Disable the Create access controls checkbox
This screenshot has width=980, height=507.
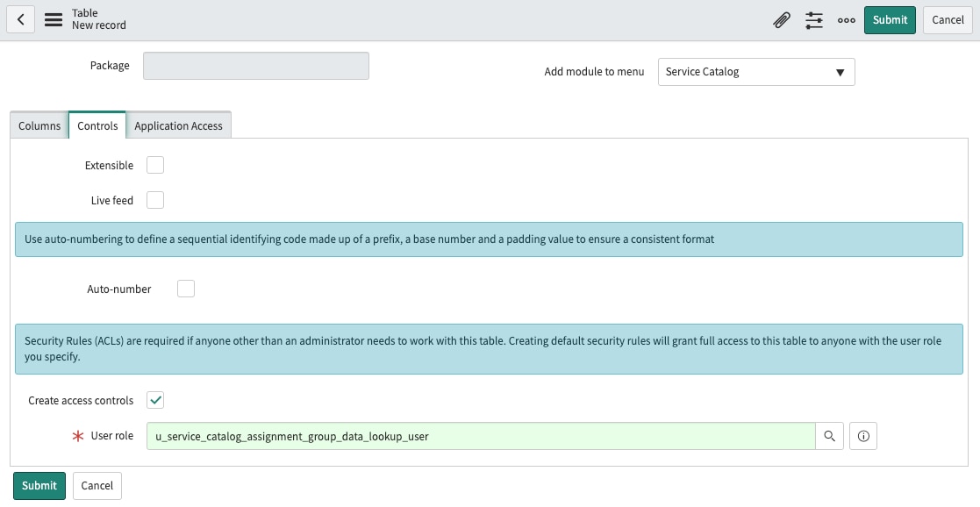click(x=155, y=400)
